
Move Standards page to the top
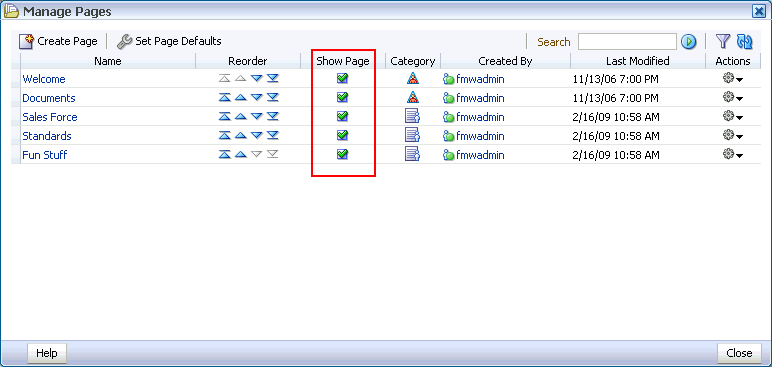(x=225, y=135)
